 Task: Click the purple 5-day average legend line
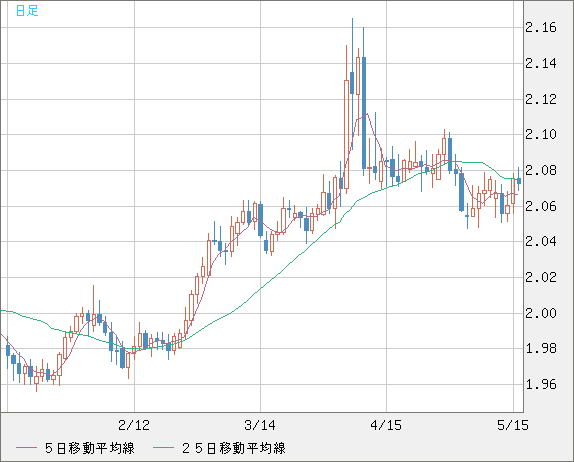click(x=26, y=448)
